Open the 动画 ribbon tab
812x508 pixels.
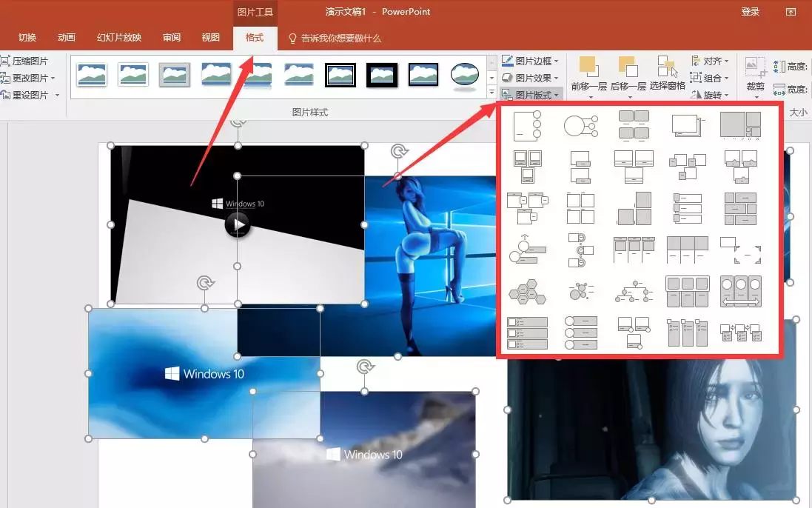point(67,37)
